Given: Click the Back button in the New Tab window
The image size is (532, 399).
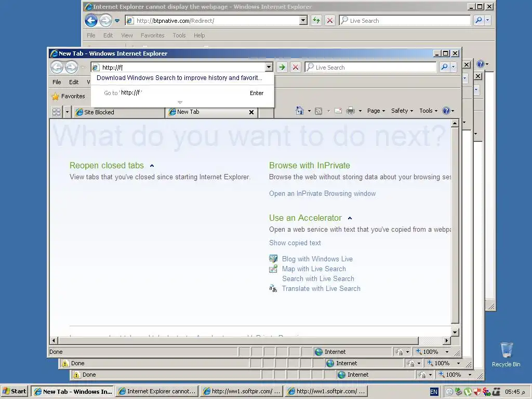Looking at the screenshot, I should click(57, 67).
